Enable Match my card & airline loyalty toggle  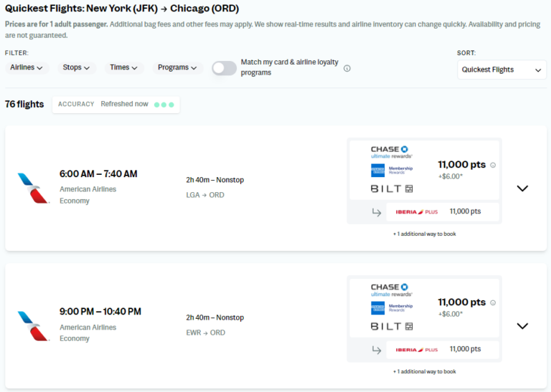(x=224, y=68)
